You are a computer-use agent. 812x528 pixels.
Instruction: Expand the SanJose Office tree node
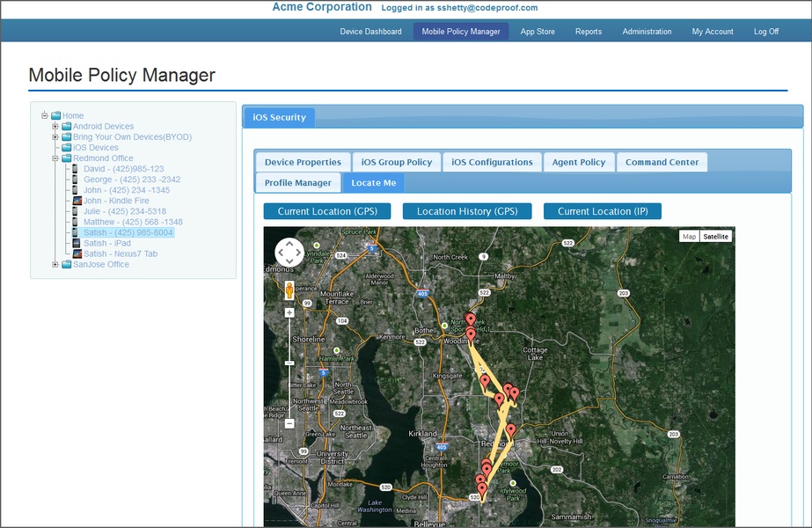click(55, 264)
